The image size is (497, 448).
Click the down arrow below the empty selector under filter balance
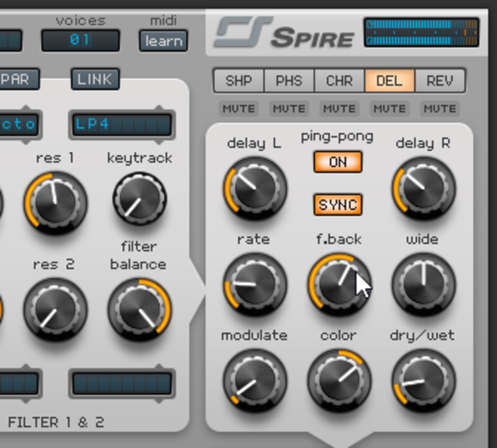pyautogui.click(x=159, y=400)
